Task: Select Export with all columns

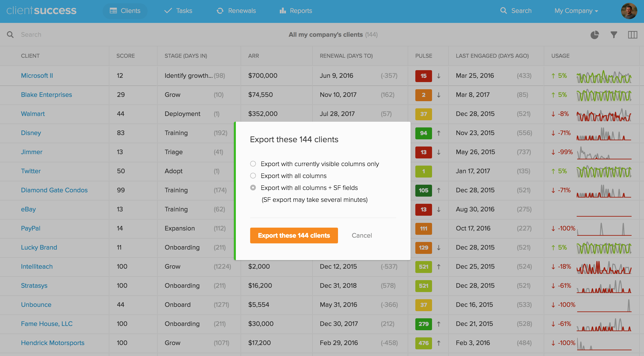Action: [x=253, y=176]
